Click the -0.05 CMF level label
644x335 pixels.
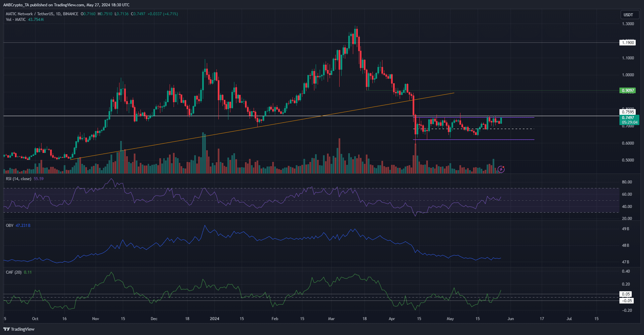pyautogui.click(x=627, y=301)
